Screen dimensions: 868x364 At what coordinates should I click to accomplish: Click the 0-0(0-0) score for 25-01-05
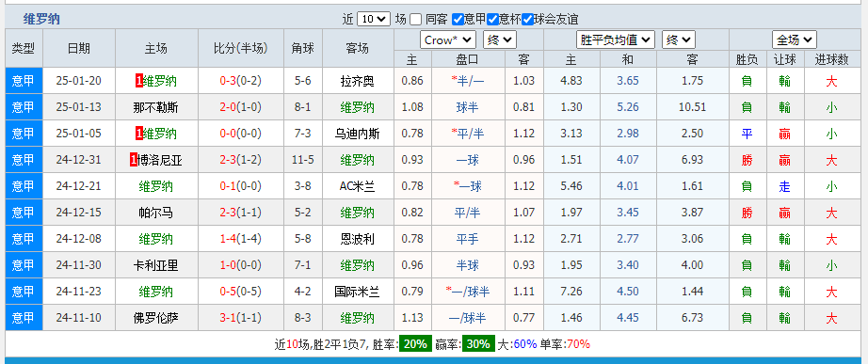click(x=240, y=134)
